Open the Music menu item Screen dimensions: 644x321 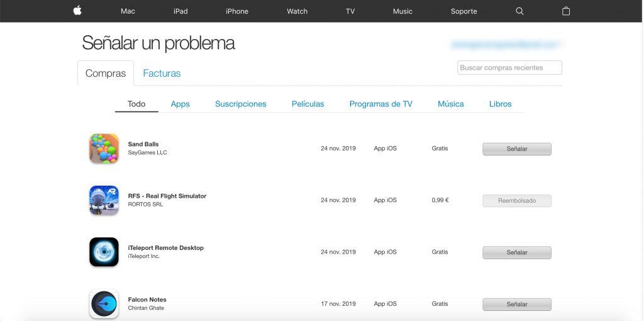402,11
